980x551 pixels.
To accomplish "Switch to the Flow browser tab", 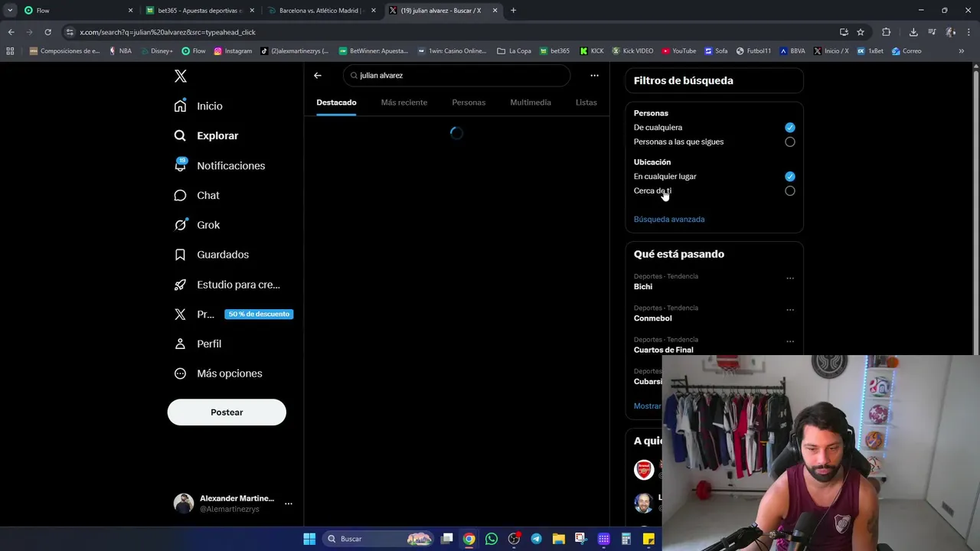I will click(x=77, y=11).
